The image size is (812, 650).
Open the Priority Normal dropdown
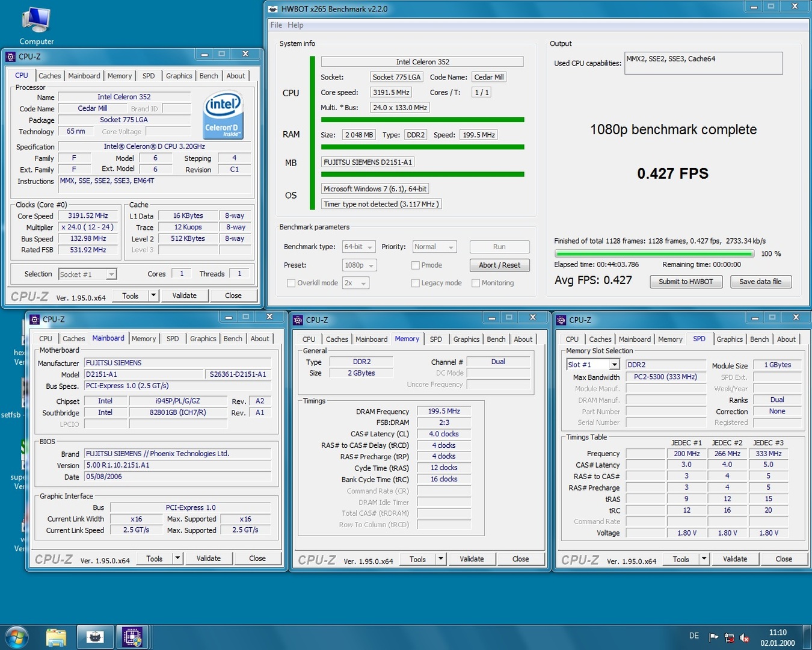tap(434, 247)
